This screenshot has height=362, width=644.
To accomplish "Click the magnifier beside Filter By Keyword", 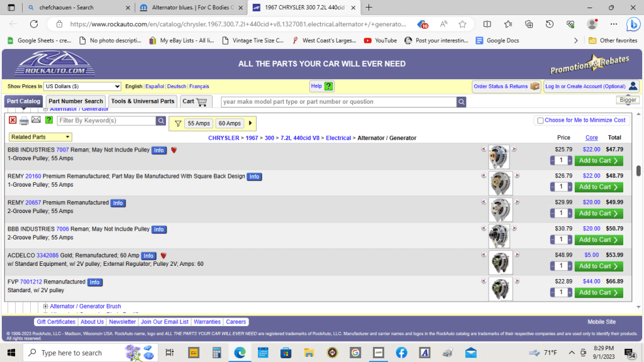I will 161,121.
